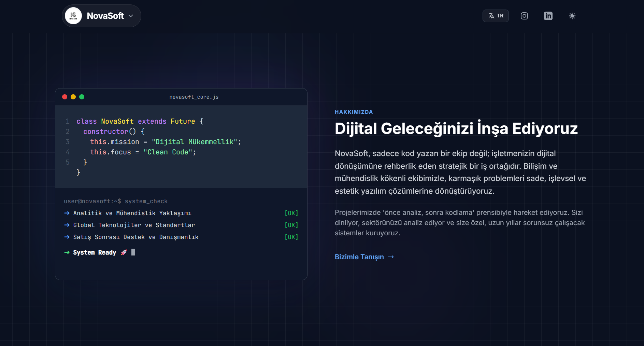Switch language using the TR button

coord(496,16)
